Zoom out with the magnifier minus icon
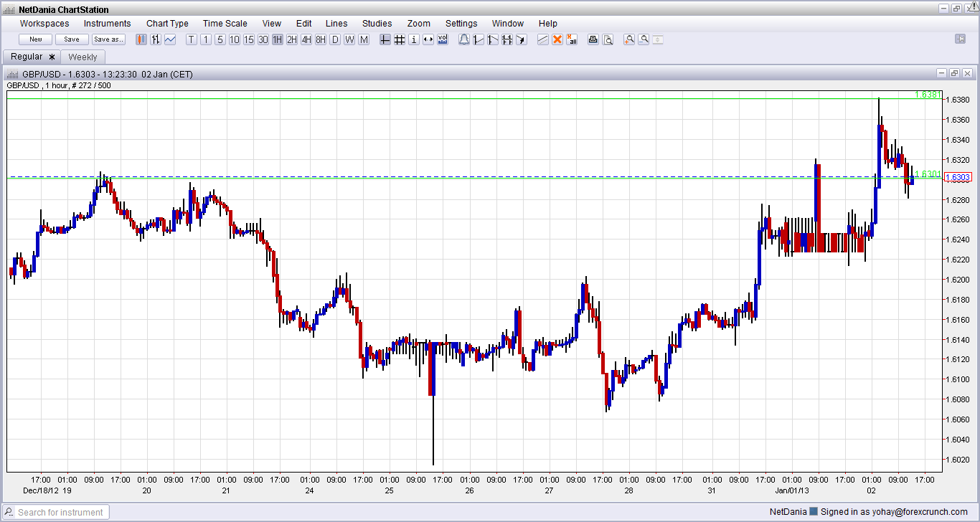This screenshot has width=980, height=522. [644, 39]
